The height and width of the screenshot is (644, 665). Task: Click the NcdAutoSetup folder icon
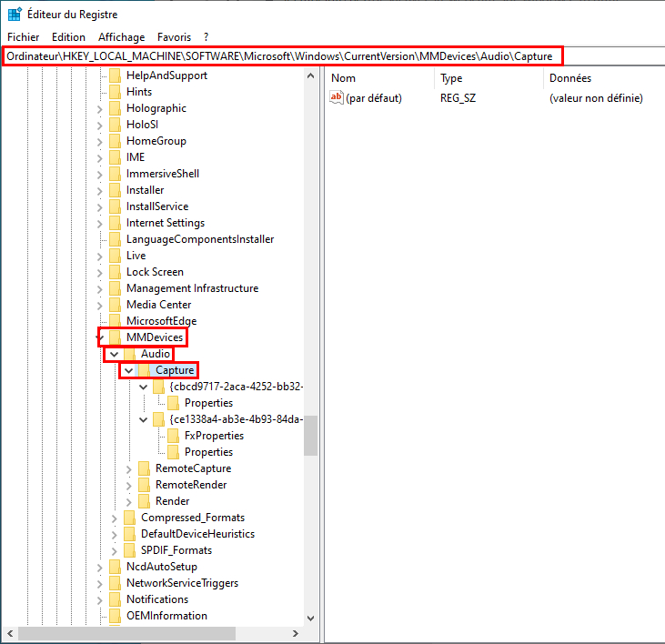click(x=115, y=567)
